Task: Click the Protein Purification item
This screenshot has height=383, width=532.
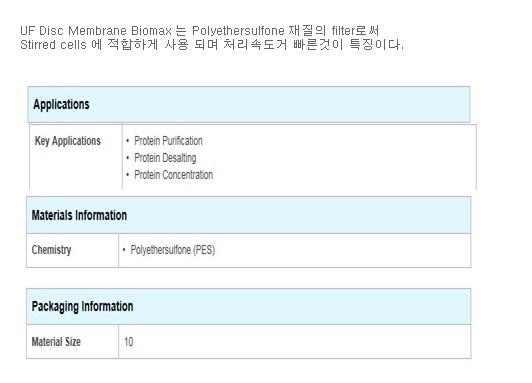Action: coord(168,141)
